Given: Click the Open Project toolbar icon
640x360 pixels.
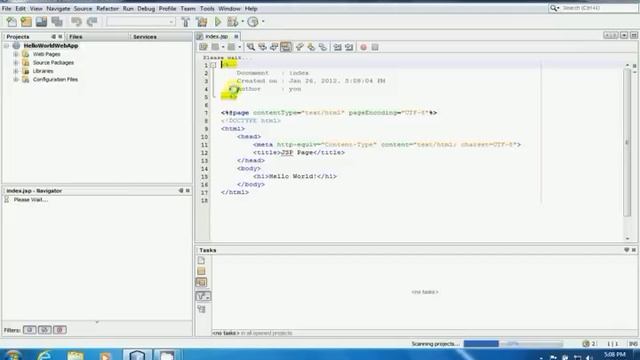Looking at the screenshot, I should 41,22.
